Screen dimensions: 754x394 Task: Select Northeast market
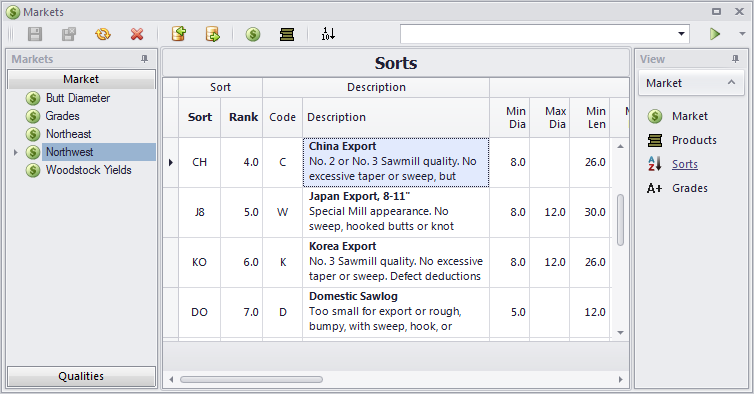coord(68,134)
